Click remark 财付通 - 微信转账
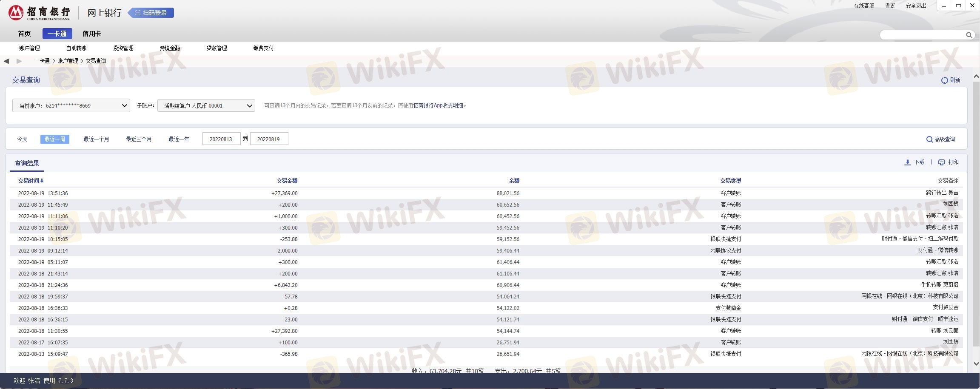980x389 pixels. pyautogui.click(x=938, y=250)
